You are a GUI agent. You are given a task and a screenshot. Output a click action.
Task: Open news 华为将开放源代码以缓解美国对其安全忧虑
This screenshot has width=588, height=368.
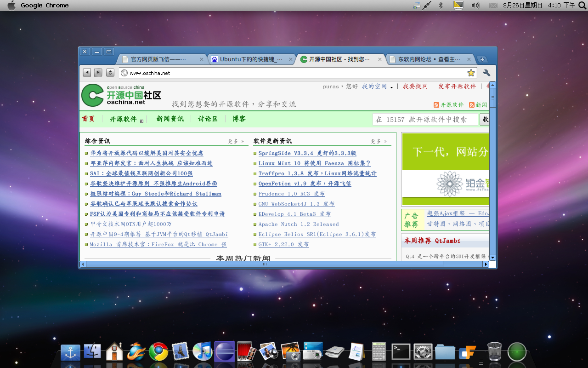tap(147, 153)
